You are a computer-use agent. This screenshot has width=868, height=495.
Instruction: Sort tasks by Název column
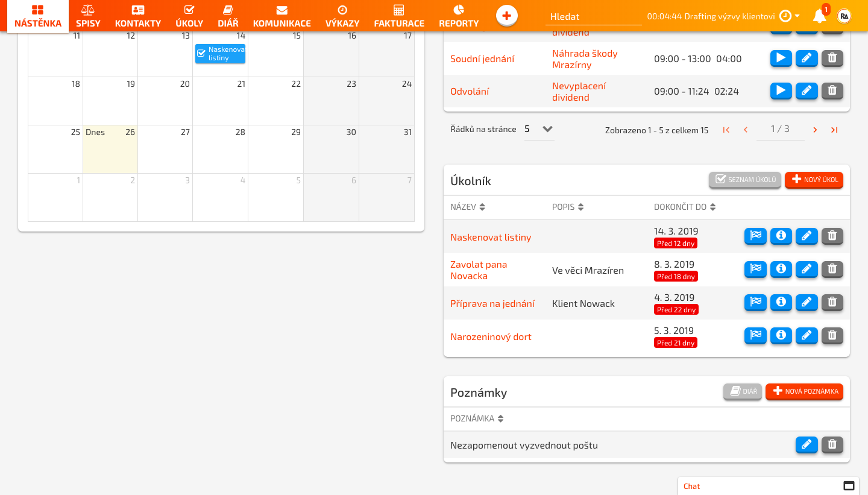point(468,207)
